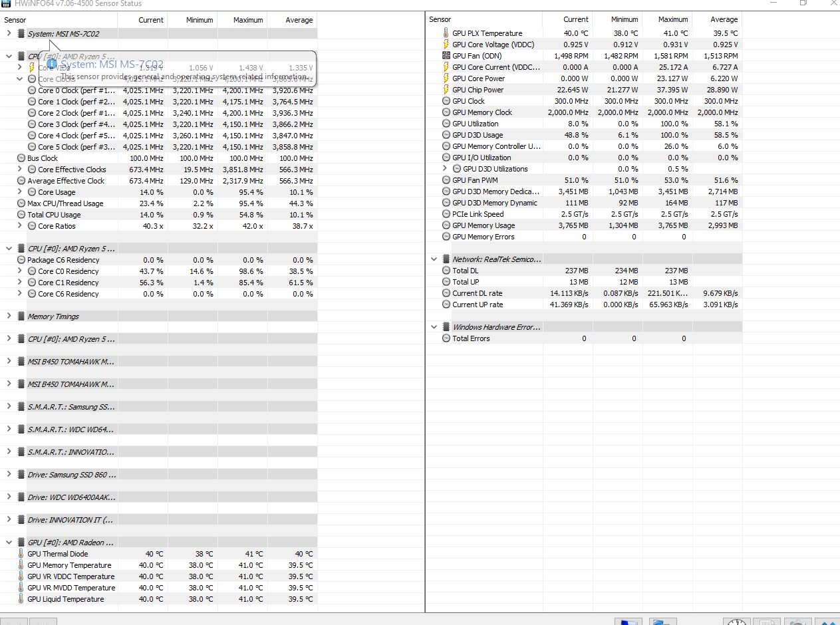Expand the Drive: Samsung SSD 860 group
The height and width of the screenshot is (625, 840).
[9, 474]
